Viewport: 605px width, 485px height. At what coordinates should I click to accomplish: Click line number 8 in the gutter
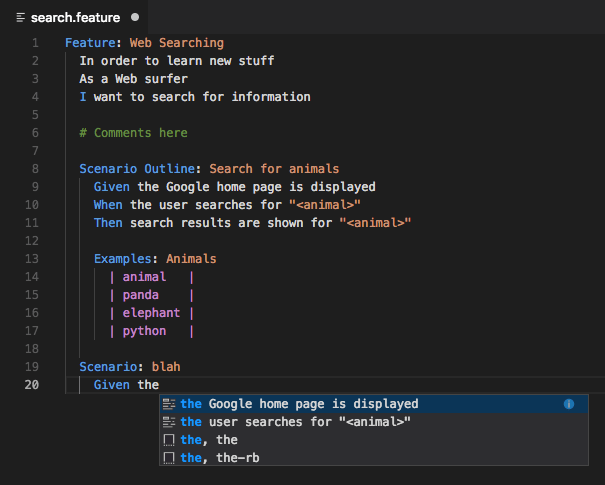[x=35, y=169]
